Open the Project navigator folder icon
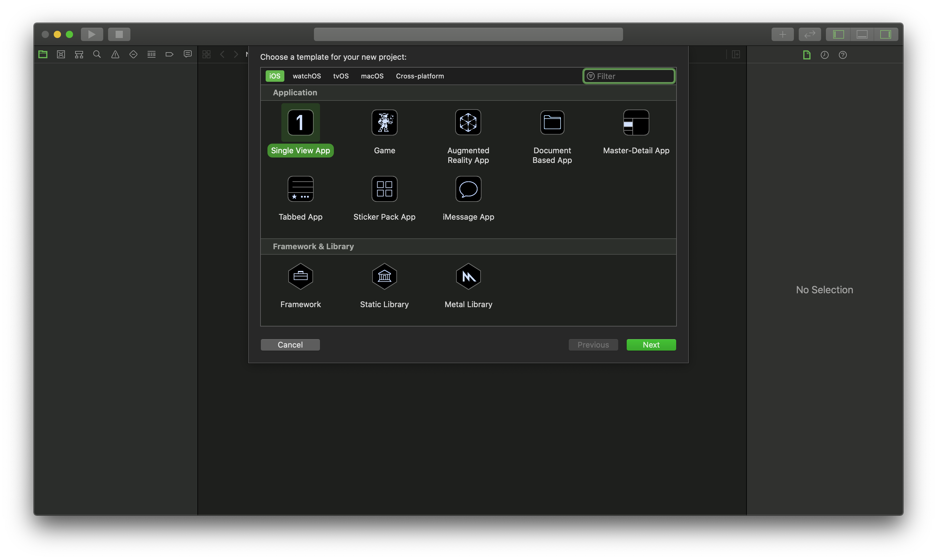 pyautogui.click(x=43, y=54)
